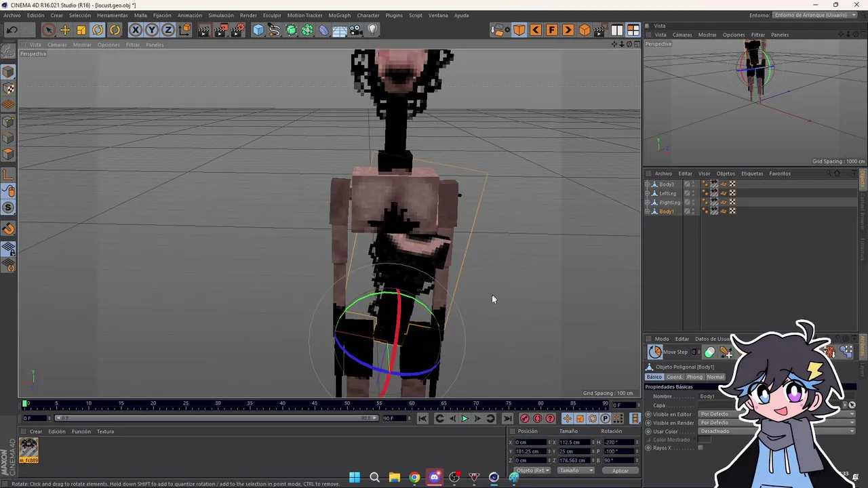
Task: Open the Objeto (Rel) dropdown
Action: (x=532, y=470)
